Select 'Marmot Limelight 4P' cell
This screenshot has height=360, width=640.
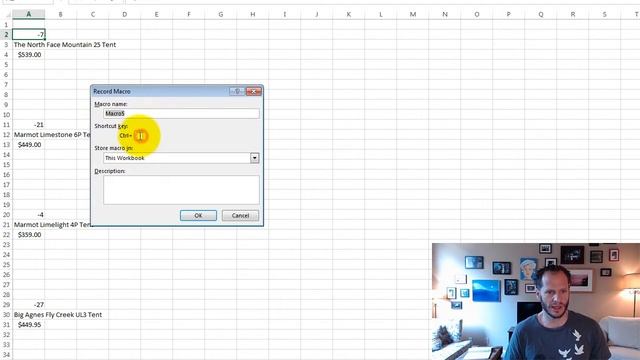click(x=29, y=224)
